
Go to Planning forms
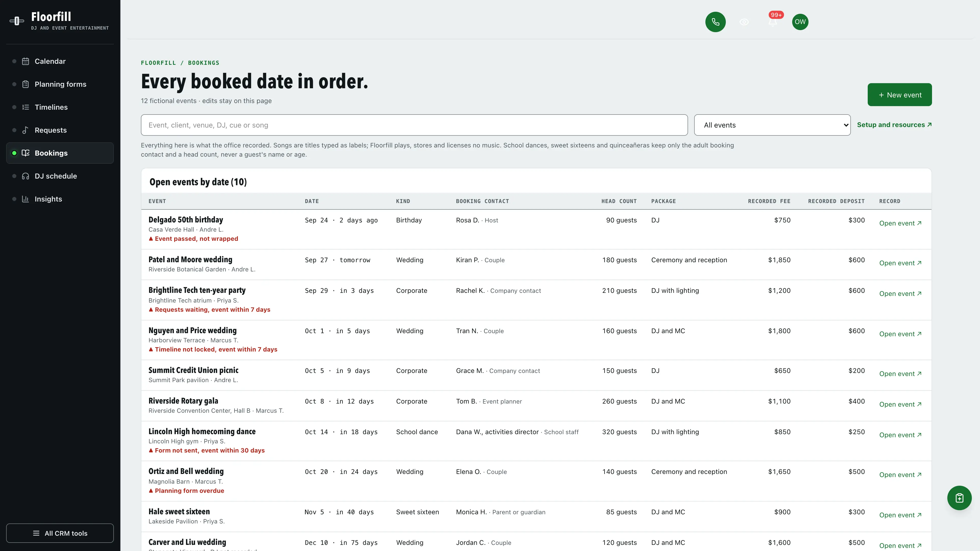[60, 84]
